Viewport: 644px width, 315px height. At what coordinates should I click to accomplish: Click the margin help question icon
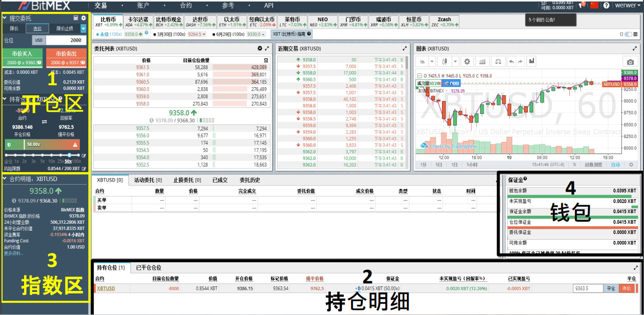525,179
